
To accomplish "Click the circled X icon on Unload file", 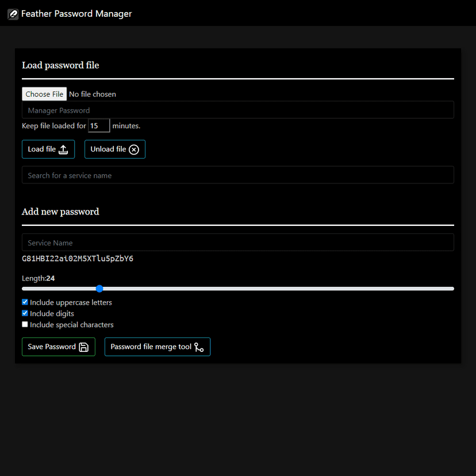I will [x=134, y=149].
